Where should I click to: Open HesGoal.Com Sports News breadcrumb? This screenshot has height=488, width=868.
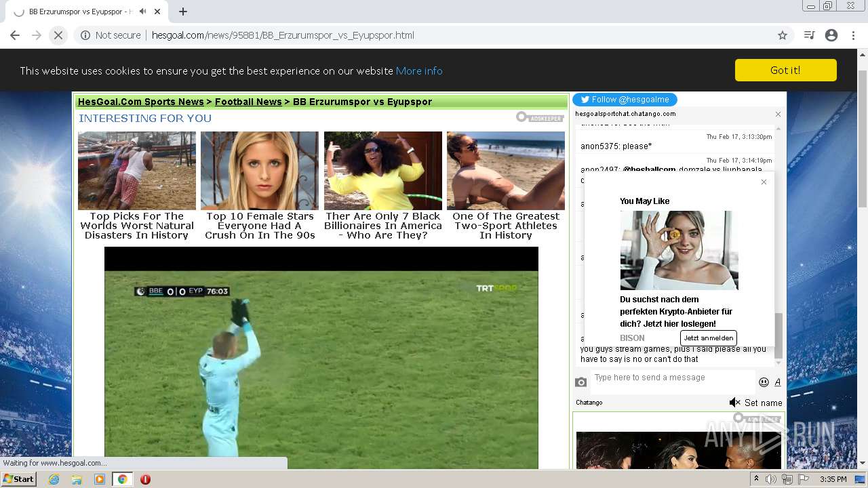click(140, 102)
